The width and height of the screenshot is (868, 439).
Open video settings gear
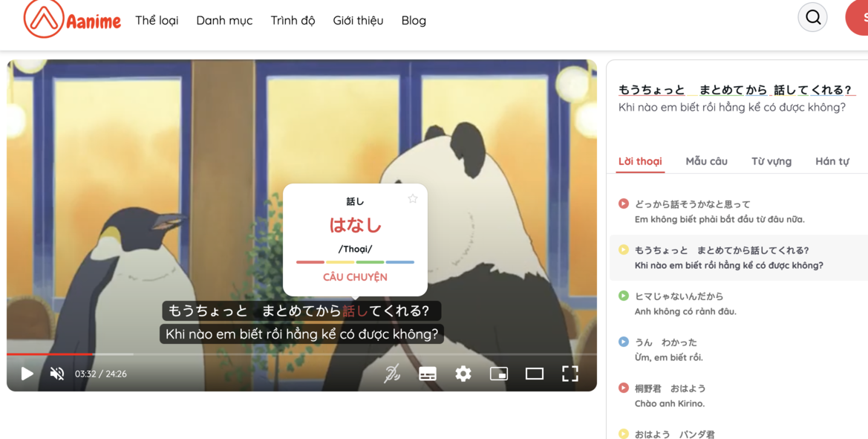pyautogui.click(x=463, y=374)
